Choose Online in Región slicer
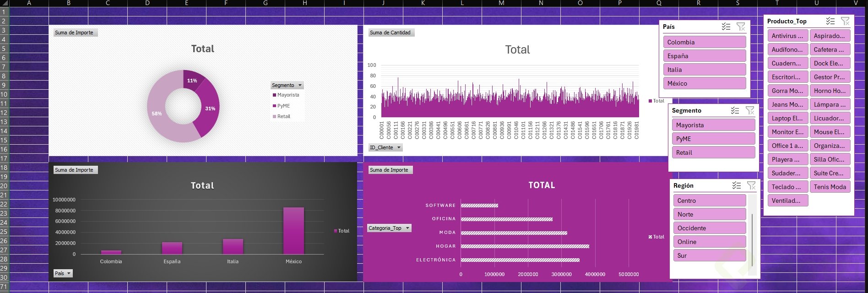The height and width of the screenshot is (293, 868). (710, 242)
